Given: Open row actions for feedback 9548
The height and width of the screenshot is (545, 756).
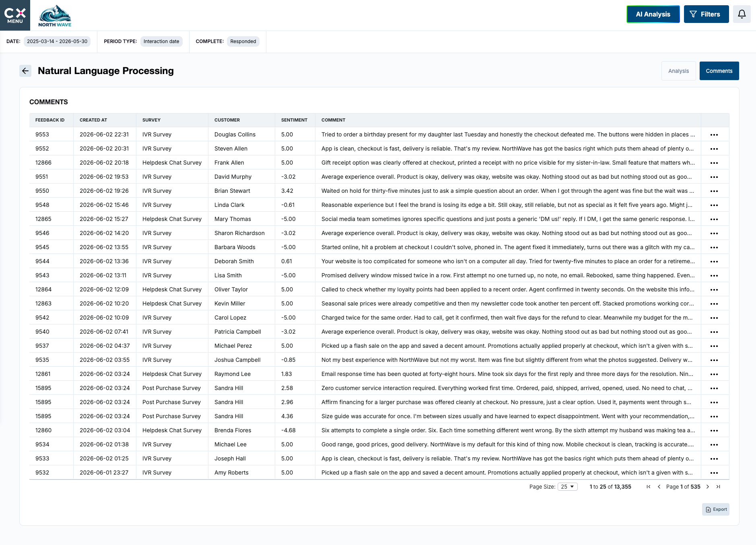Looking at the screenshot, I should pos(714,205).
